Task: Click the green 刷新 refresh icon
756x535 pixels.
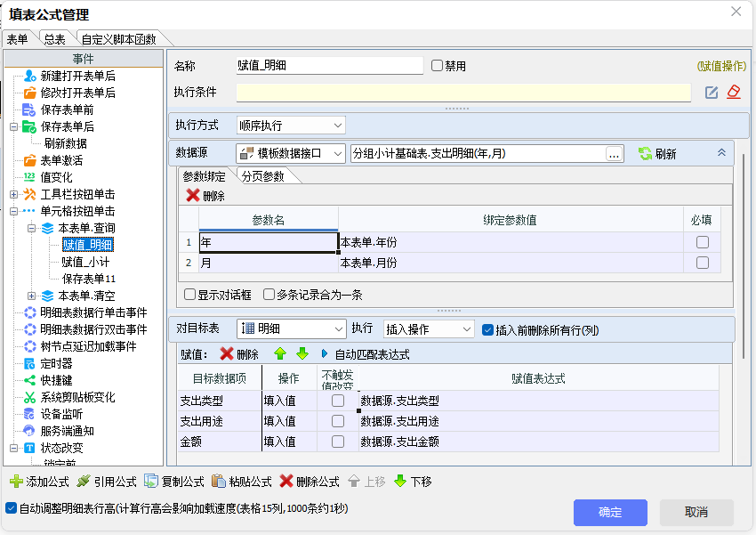Action: (646, 154)
